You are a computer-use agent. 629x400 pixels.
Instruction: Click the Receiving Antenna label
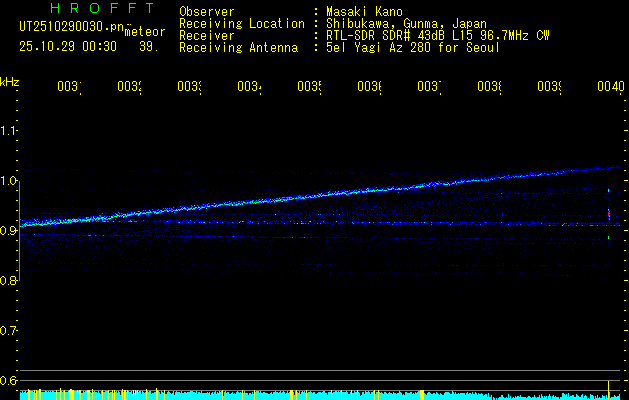click(238, 48)
